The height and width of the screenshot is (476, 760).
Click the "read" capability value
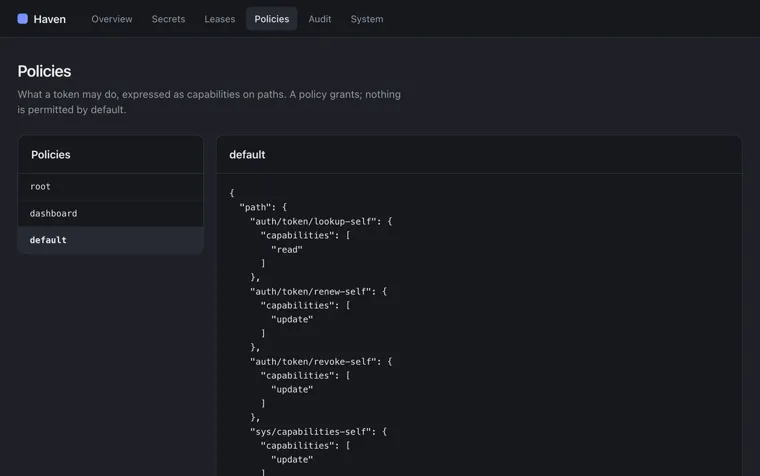(x=286, y=250)
